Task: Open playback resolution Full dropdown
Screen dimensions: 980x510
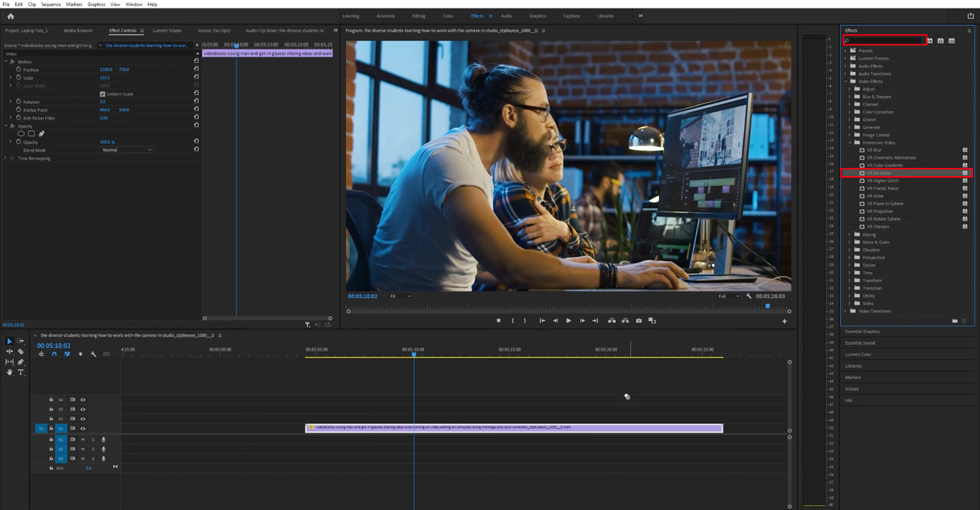Action: pyautogui.click(x=728, y=296)
